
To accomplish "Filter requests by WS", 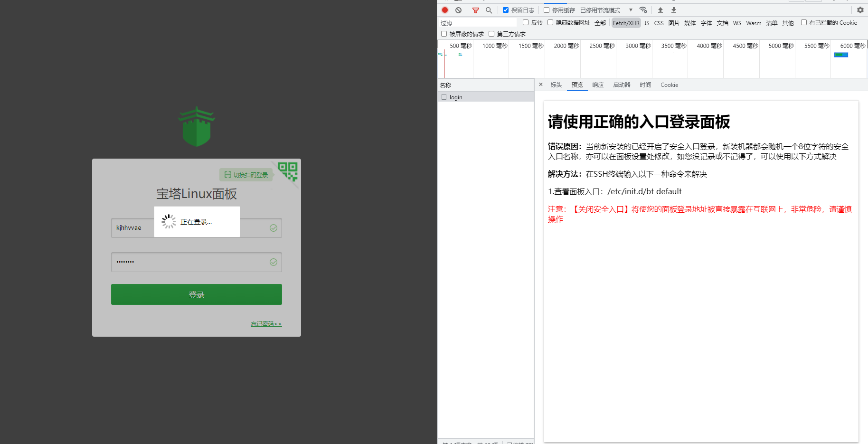I will pyautogui.click(x=737, y=23).
